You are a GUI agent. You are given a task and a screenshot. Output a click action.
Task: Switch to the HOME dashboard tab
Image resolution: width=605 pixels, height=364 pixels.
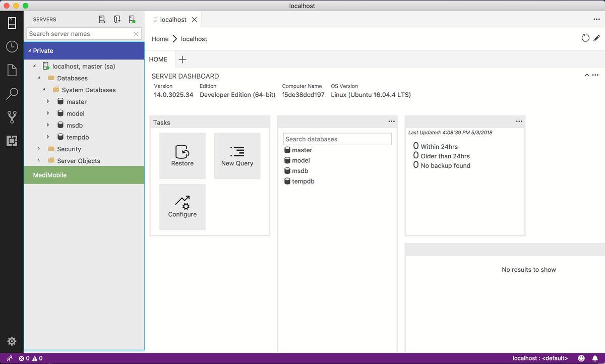(158, 59)
